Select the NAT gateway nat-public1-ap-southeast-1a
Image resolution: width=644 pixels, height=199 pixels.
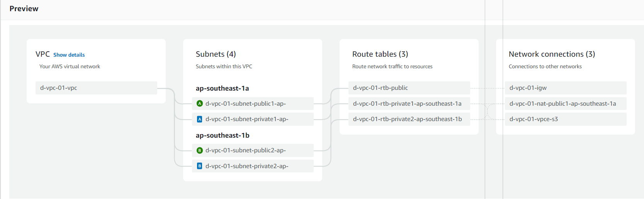(x=563, y=103)
